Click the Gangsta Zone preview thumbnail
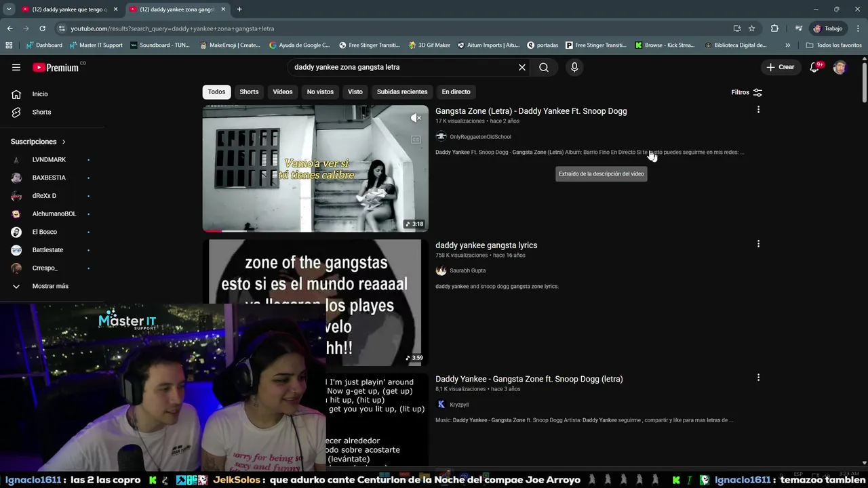The image size is (868, 488). (315, 168)
